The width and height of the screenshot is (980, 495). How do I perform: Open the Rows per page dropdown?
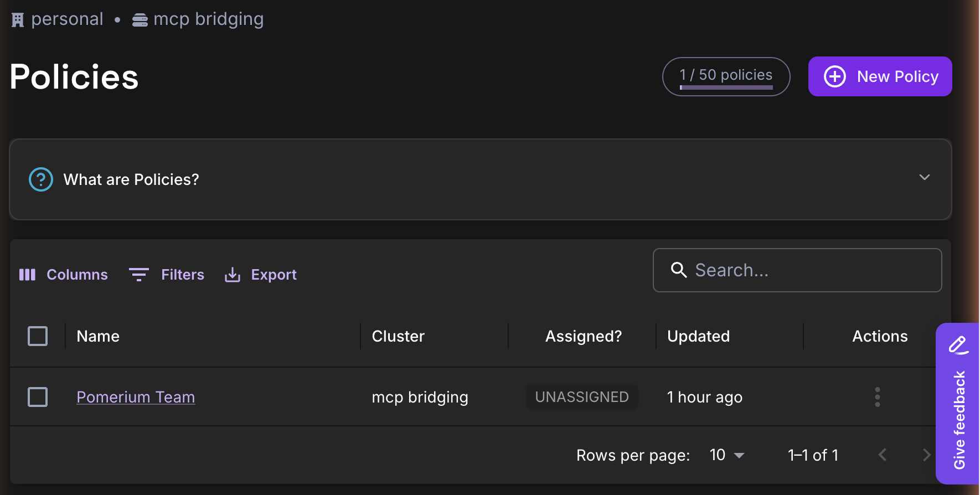tap(727, 455)
